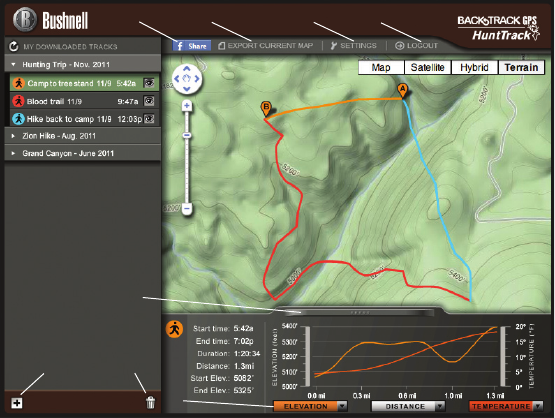Click the My Downloaded Tracks header

[70, 46]
